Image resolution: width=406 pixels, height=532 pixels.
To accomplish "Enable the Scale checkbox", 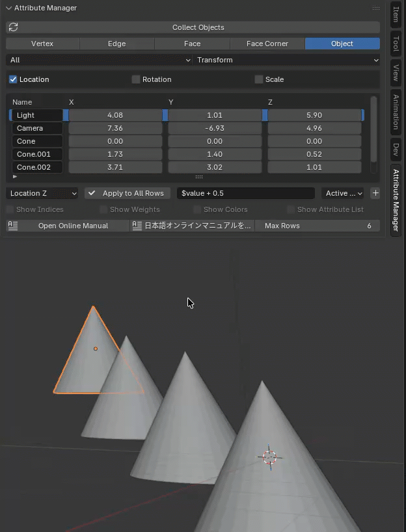I will pos(259,79).
